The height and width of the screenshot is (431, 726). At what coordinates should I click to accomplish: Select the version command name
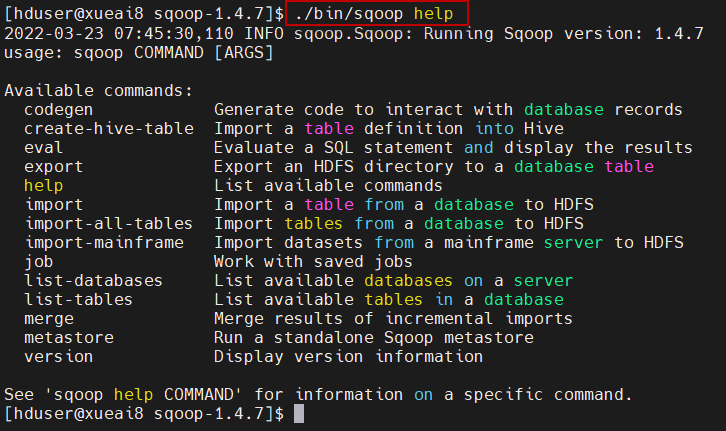(58, 356)
